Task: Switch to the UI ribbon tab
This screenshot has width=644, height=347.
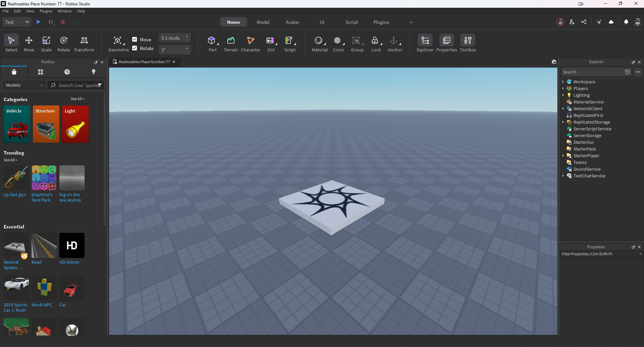Action: [322, 22]
